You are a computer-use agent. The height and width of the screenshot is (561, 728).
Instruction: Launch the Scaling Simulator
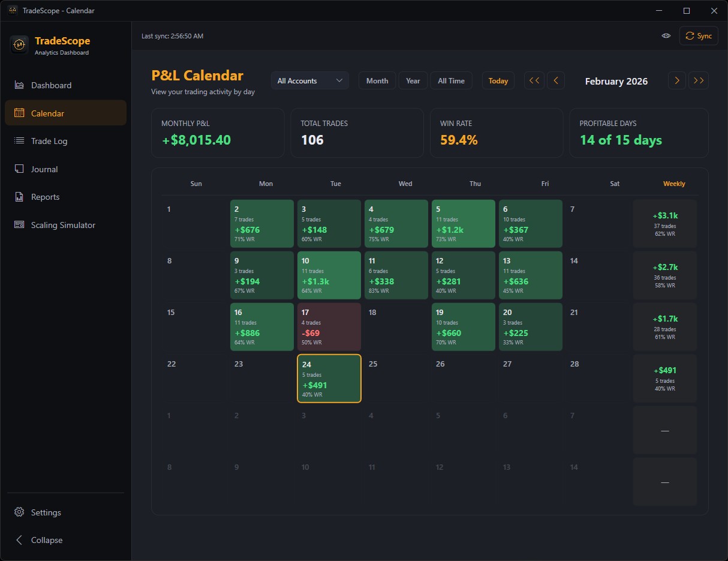(x=19, y=225)
